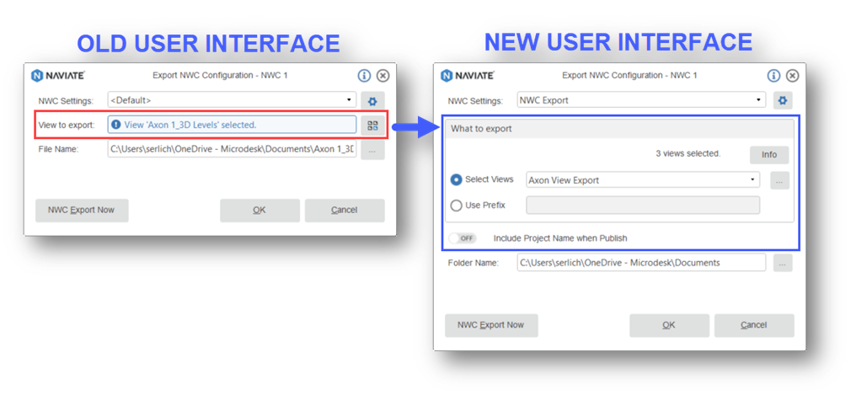Close the new interface Export NWC dialog
850x395 pixels.
792,75
